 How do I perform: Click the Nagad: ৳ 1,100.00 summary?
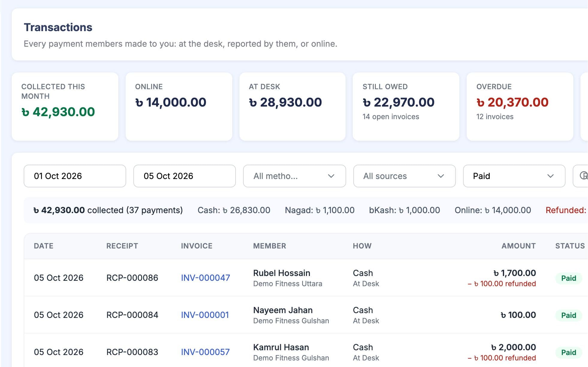[319, 210]
